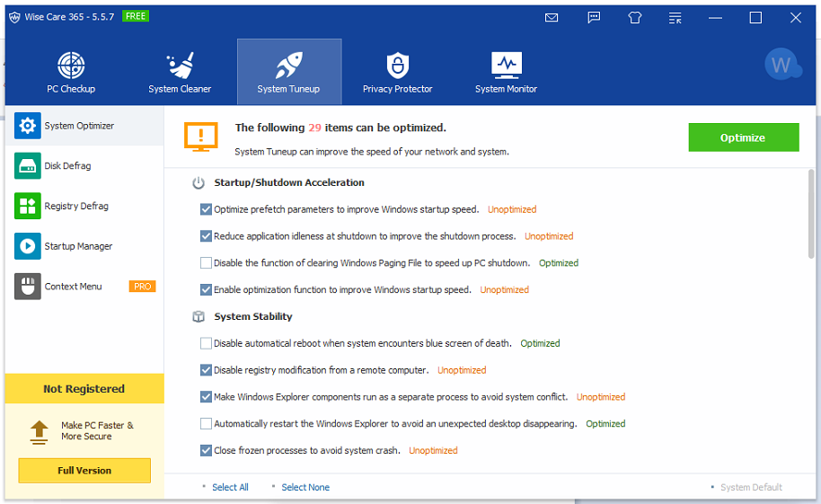This screenshot has width=821, height=504.
Task: Click the Make PC Faster & More Secure text
Action: pos(97,430)
